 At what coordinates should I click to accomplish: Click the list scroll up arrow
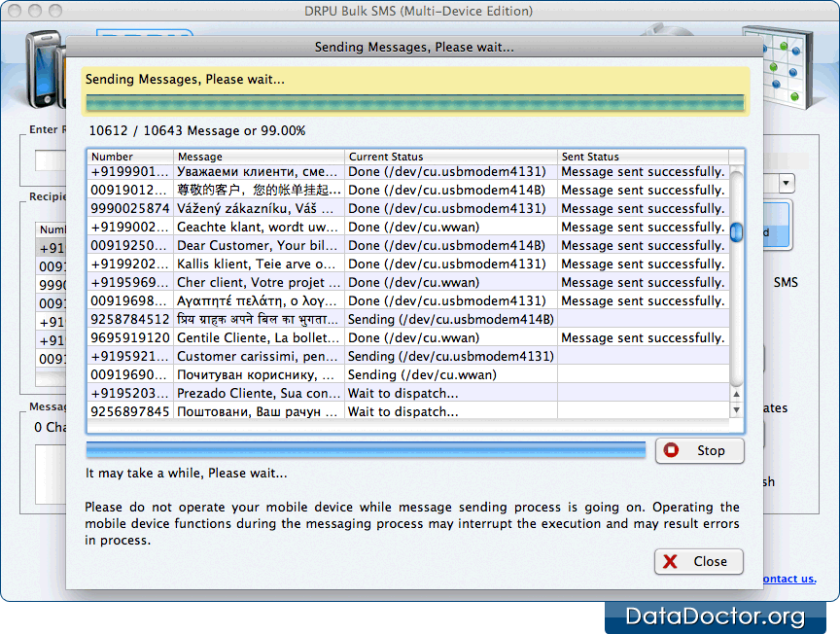[737, 394]
